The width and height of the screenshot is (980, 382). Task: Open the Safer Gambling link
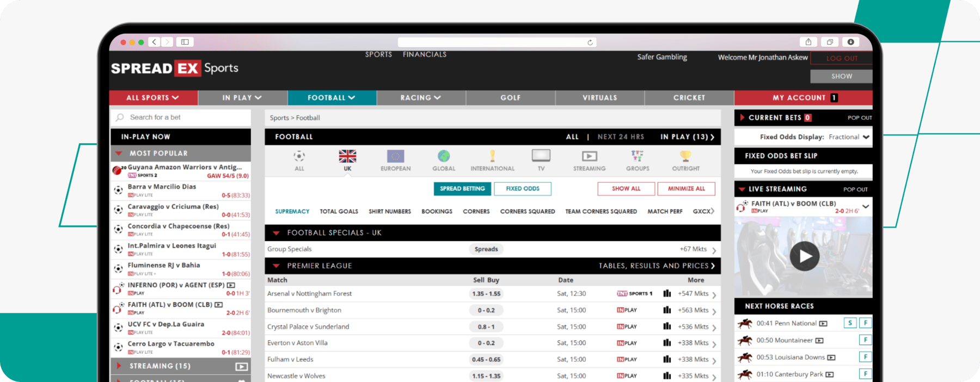pyautogui.click(x=662, y=57)
